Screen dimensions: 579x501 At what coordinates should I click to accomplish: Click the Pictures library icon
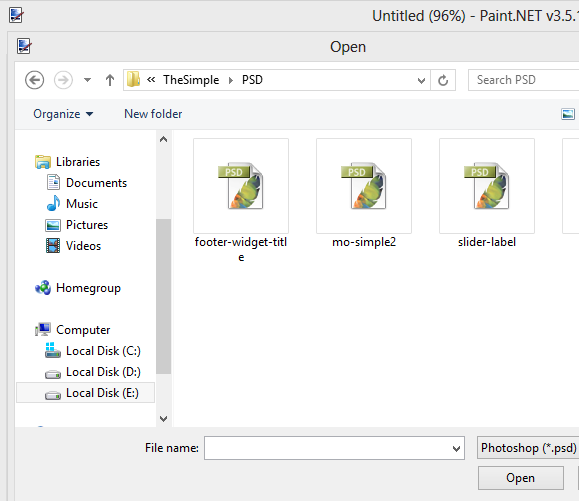pos(53,225)
